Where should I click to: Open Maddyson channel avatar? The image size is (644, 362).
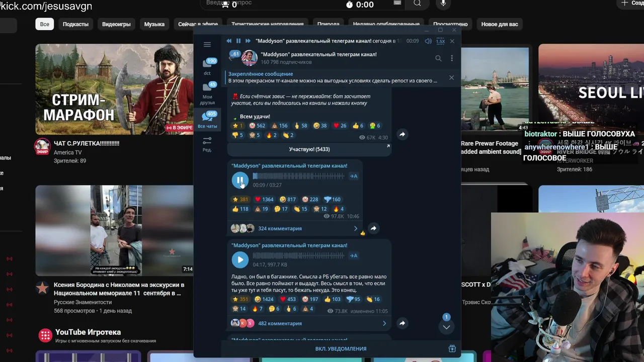click(x=249, y=58)
